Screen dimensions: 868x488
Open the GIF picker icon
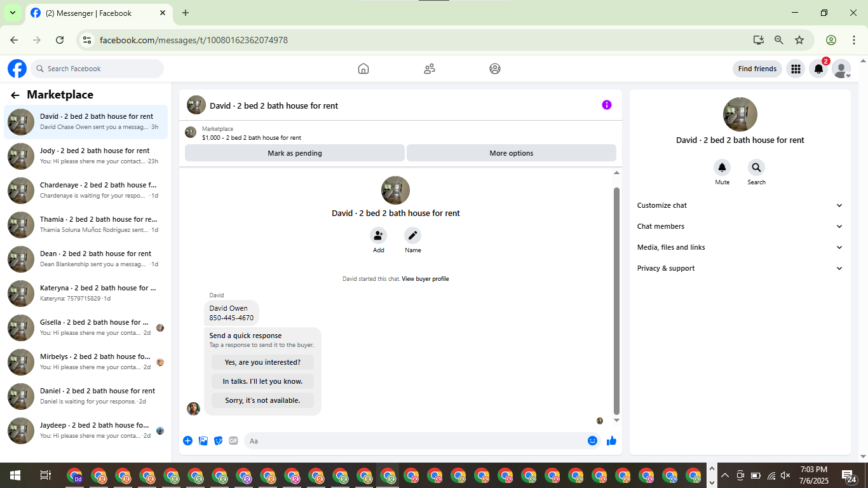[233, 441]
